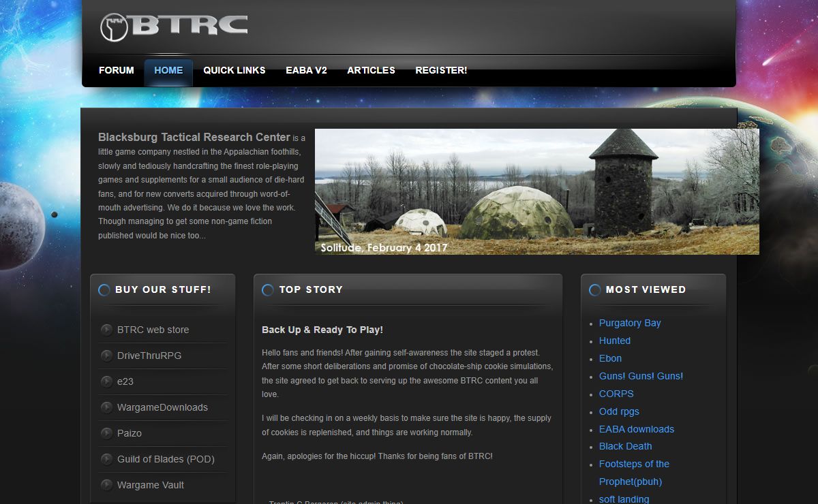Open the Black Death link

[625, 446]
